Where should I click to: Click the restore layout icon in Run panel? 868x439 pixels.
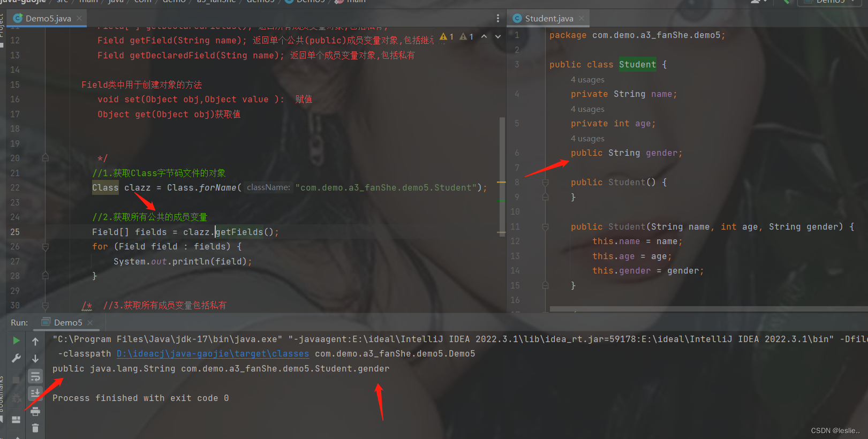pyautogui.click(x=16, y=420)
